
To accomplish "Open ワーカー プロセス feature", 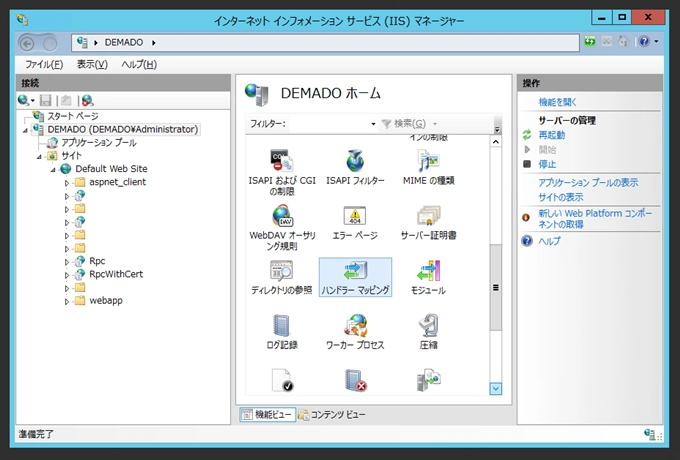I will [x=355, y=332].
